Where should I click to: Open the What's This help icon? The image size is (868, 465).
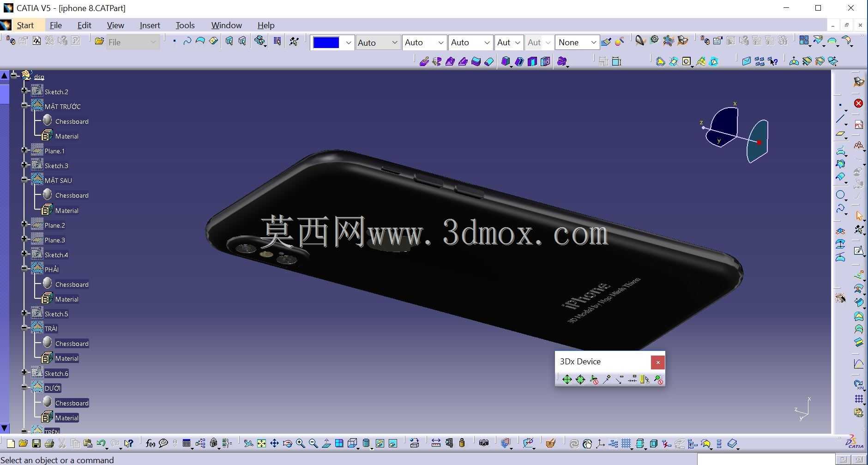(x=128, y=443)
